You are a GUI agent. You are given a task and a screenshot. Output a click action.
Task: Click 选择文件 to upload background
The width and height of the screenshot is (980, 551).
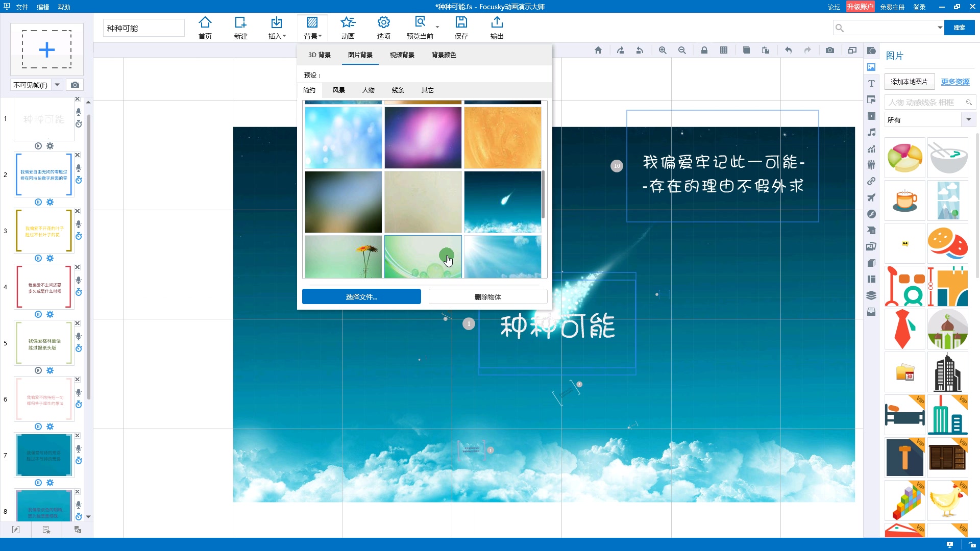[x=361, y=297]
